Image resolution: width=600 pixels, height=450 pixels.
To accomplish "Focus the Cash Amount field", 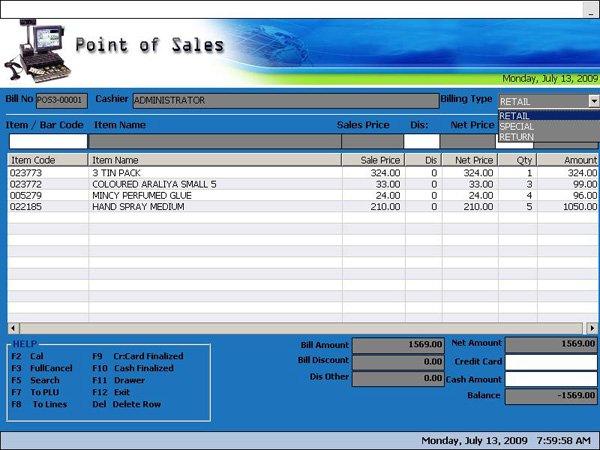I will tap(550, 379).
